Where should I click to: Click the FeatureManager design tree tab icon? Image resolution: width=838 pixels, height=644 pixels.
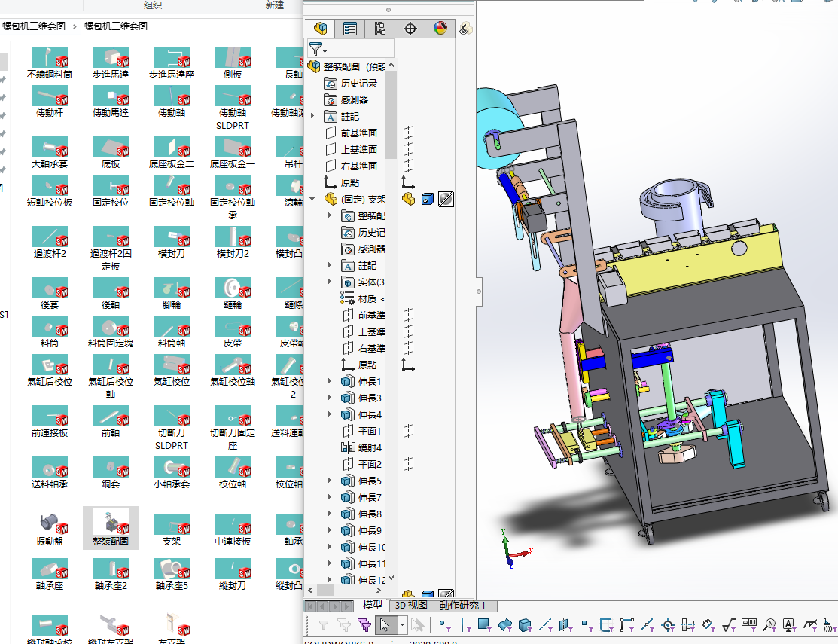[x=321, y=29]
